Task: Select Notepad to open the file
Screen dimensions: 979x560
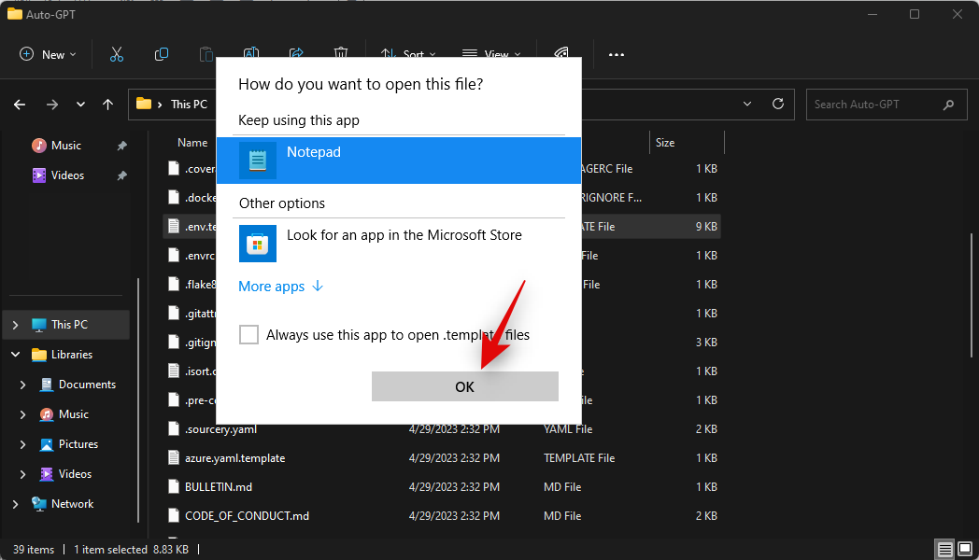Action: tap(398, 161)
